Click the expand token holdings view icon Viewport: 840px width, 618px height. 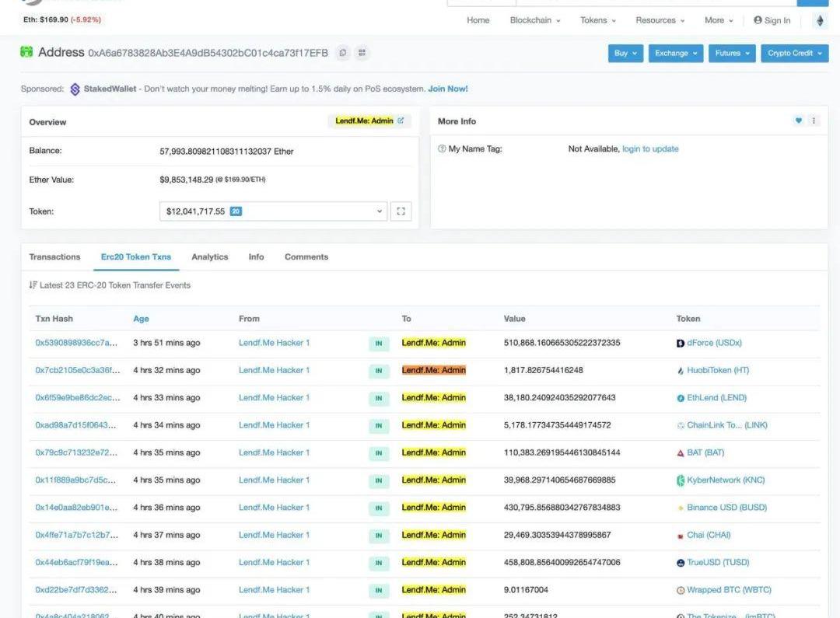(x=401, y=211)
